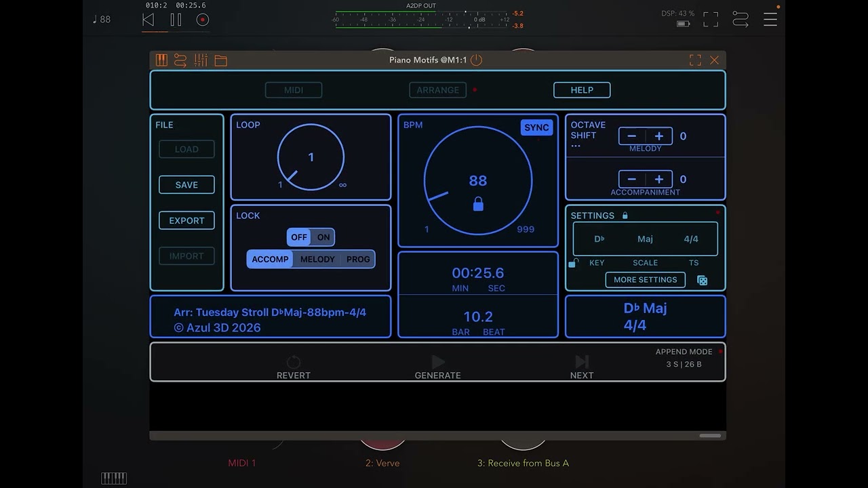
Task: Toggle the BPM lock padlock inside dial
Action: [x=478, y=203]
